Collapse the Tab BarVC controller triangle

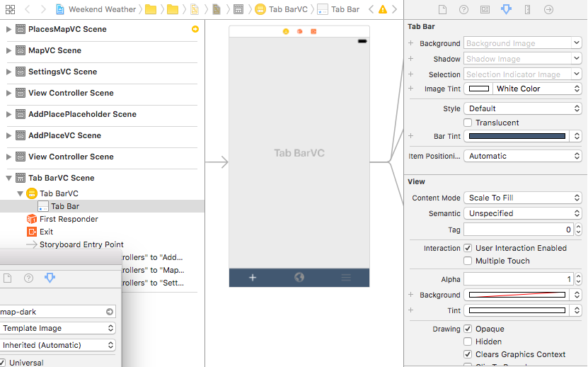tap(21, 194)
